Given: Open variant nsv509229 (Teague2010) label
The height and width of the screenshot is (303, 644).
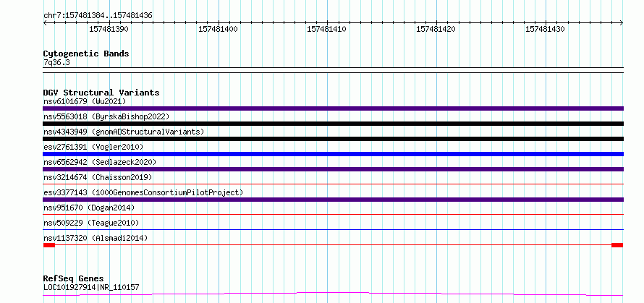Looking at the screenshot, I should coord(91,223).
